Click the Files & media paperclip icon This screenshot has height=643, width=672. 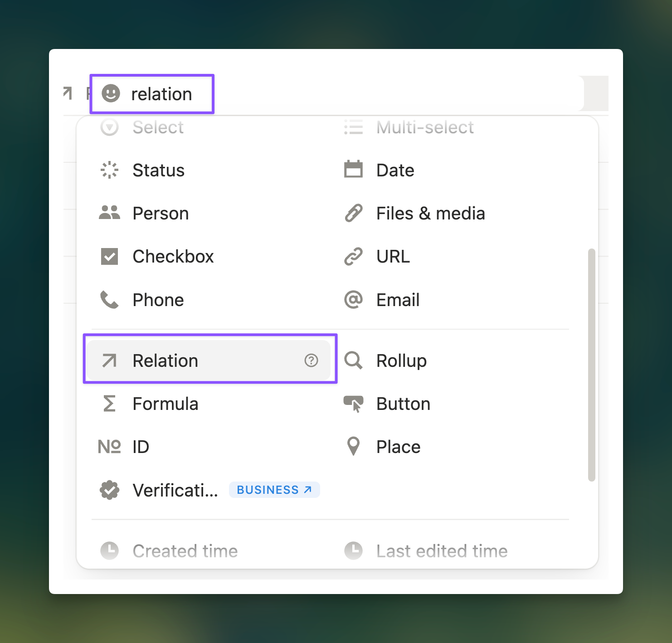point(353,213)
